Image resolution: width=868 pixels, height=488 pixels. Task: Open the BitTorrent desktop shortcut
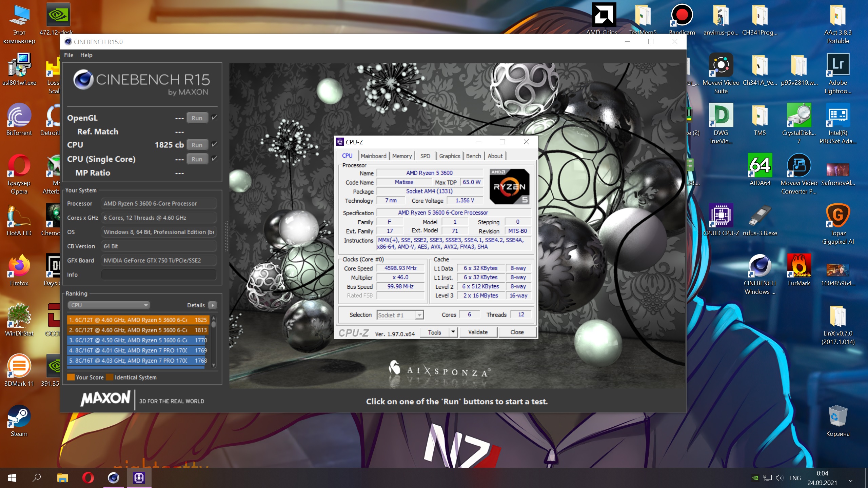(x=19, y=119)
